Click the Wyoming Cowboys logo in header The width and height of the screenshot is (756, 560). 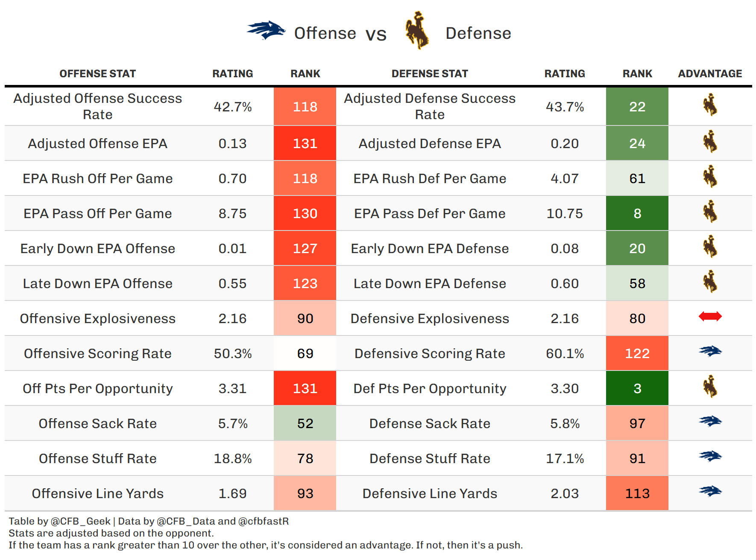pos(417,31)
